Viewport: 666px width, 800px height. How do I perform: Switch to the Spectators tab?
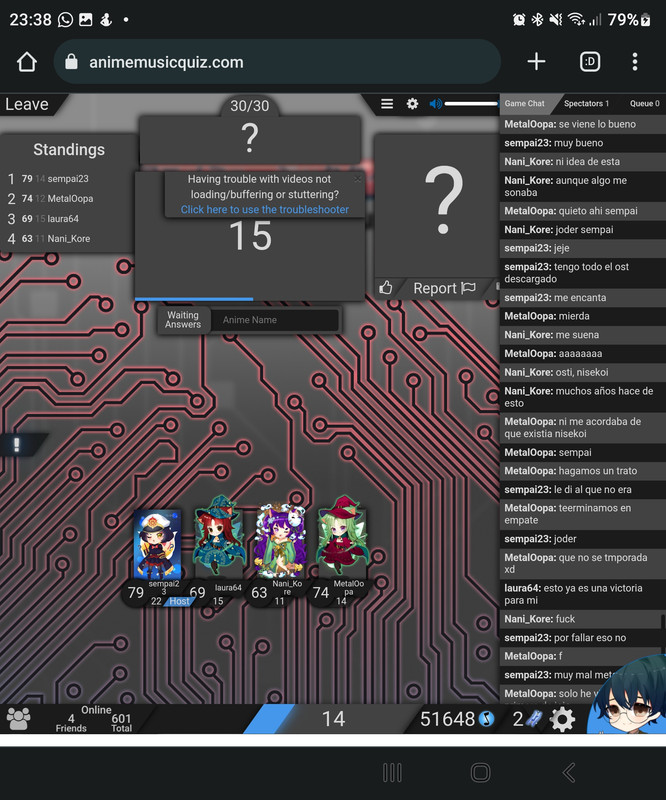coord(586,104)
